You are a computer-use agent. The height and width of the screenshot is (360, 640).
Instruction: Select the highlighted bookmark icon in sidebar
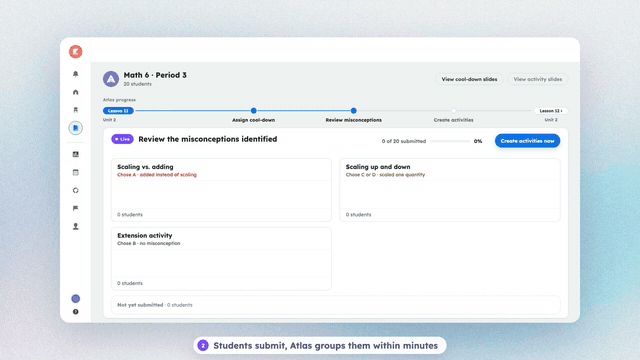(76, 128)
